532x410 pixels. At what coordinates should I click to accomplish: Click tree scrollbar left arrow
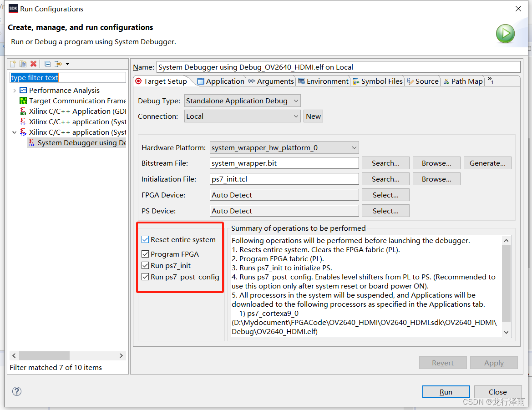pyautogui.click(x=14, y=355)
